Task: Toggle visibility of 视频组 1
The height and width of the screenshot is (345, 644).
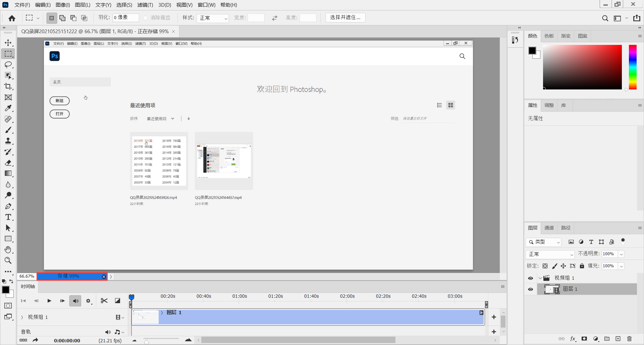Action: click(530, 278)
